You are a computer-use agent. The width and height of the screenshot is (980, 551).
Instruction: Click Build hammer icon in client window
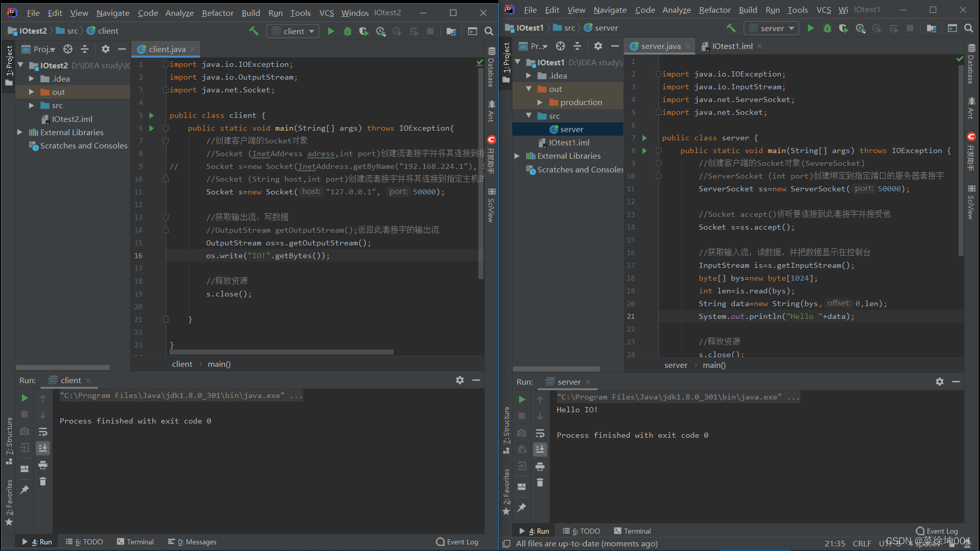254,32
